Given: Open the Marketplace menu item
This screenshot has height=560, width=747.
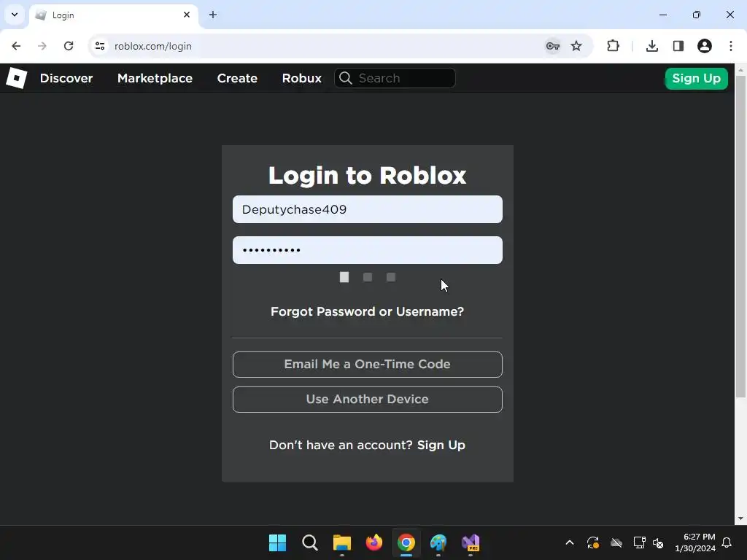Looking at the screenshot, I should tap(155, 78).
